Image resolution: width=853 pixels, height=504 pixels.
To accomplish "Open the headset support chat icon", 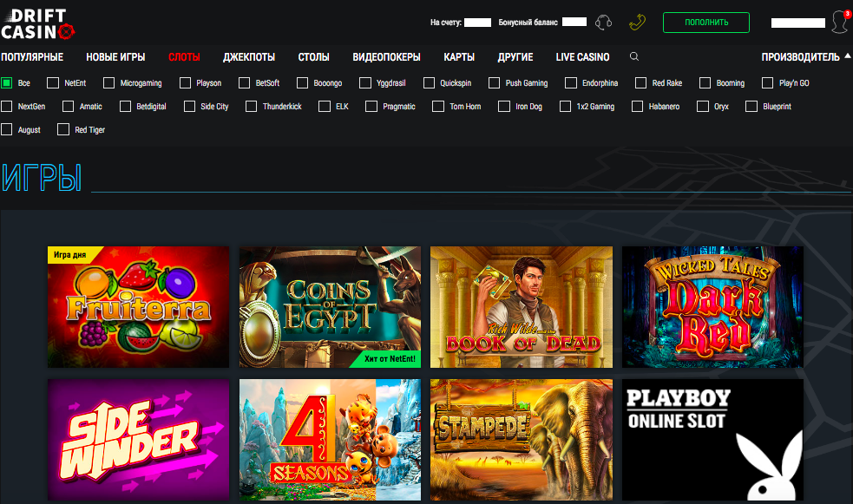I will pyautogui.click(x=605, y=23).
